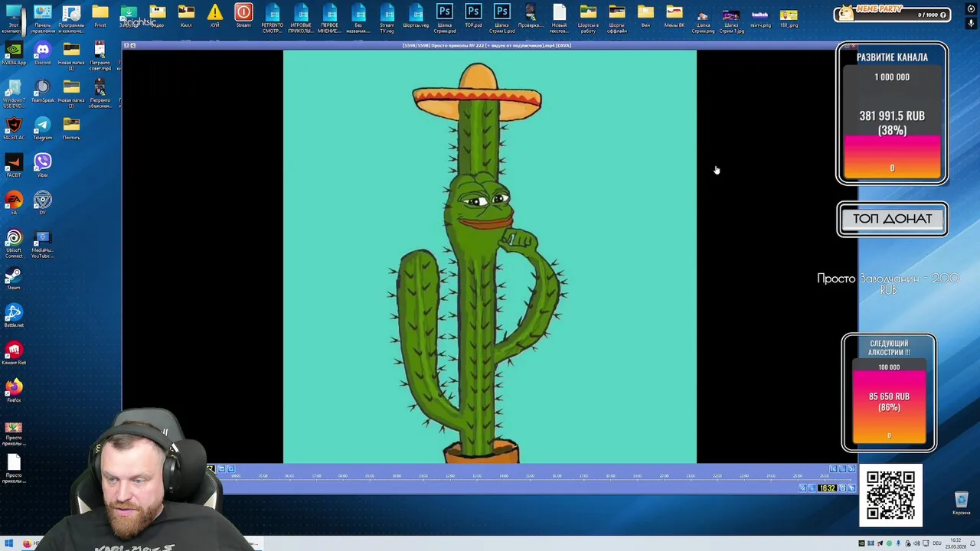This screenshot has height=551, width=980.
Task: Open the DV desktop shortcut
Action: coord(43,203)
